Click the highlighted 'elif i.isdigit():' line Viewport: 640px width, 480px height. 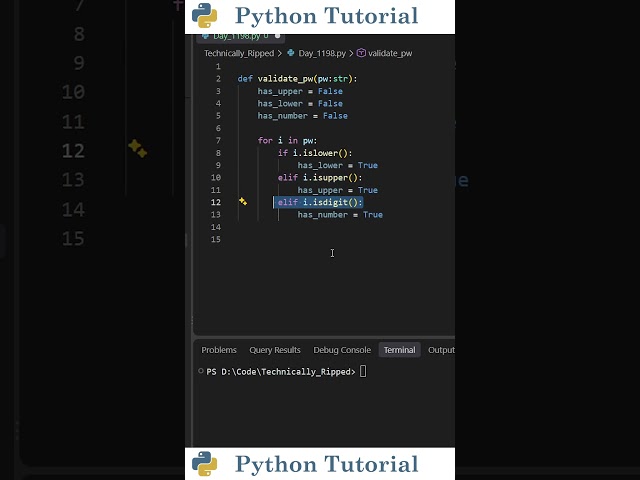coord(320,202)
